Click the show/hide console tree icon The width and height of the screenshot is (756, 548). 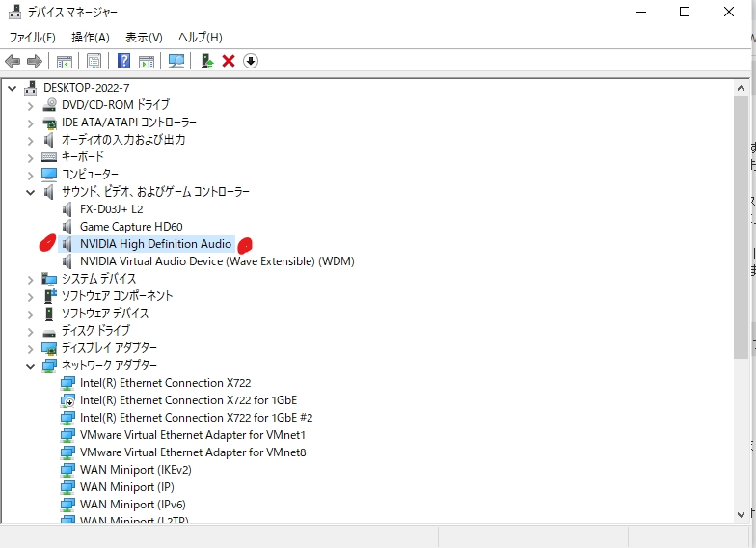(64, 62)
